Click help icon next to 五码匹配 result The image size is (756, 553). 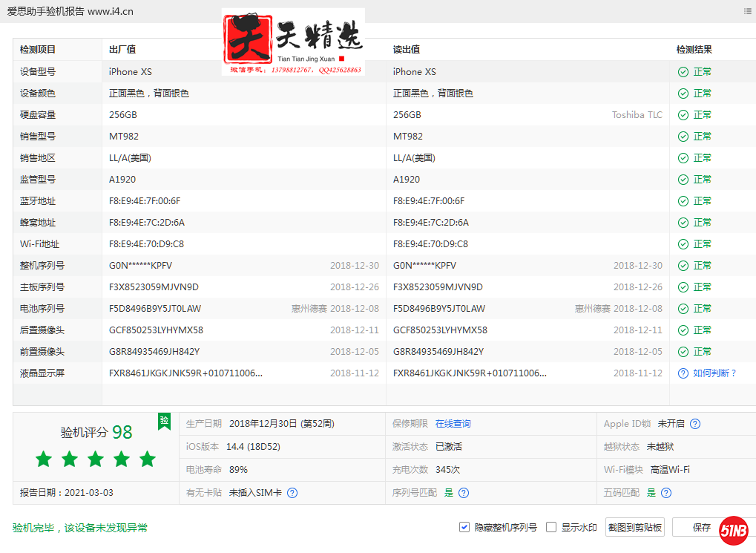pyautogui.click(x=666, y=493)
